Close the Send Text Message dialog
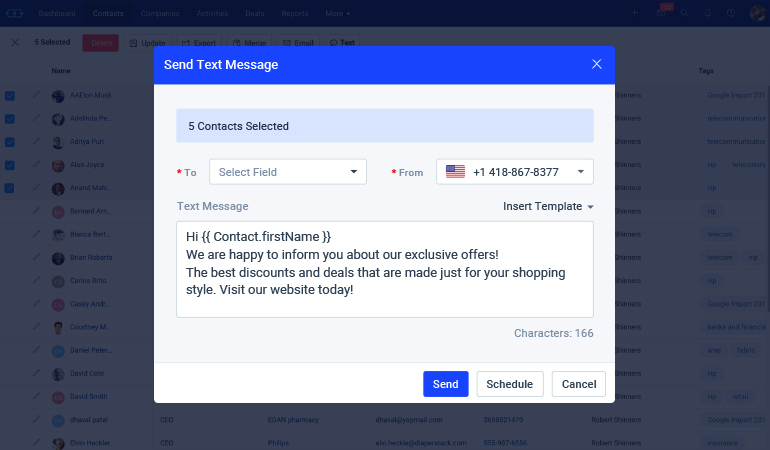The height and width of the screenshot is (450, 770). tap(597, 64)
